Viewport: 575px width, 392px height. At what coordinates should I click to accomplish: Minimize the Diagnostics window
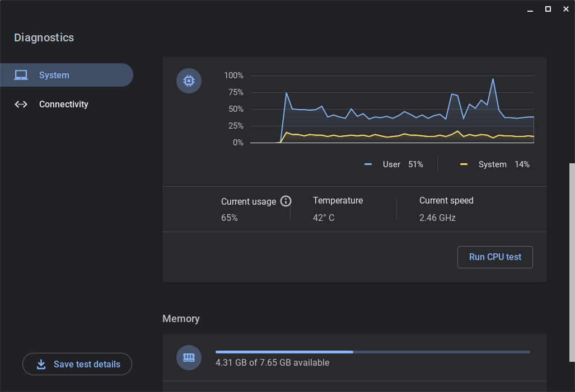[530, 9]
